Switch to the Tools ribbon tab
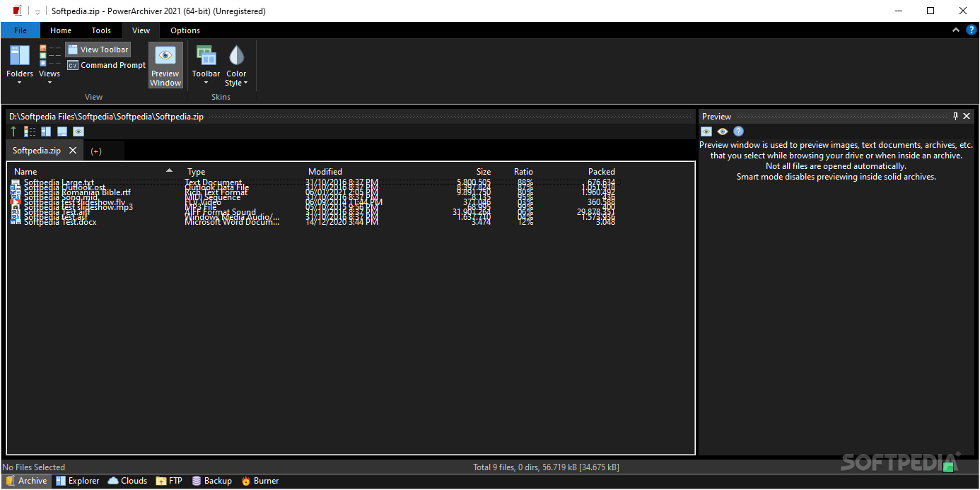 click(101, 30)
